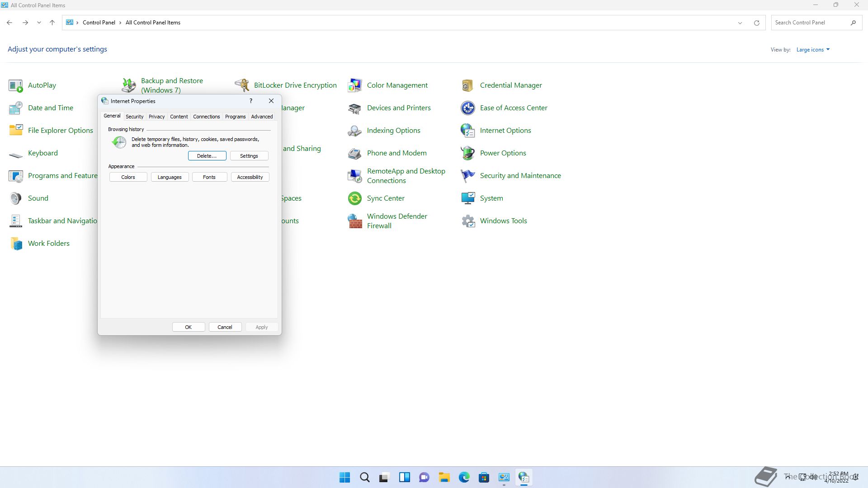Switch to the General tab in Internet Properties

pos(112,116)
